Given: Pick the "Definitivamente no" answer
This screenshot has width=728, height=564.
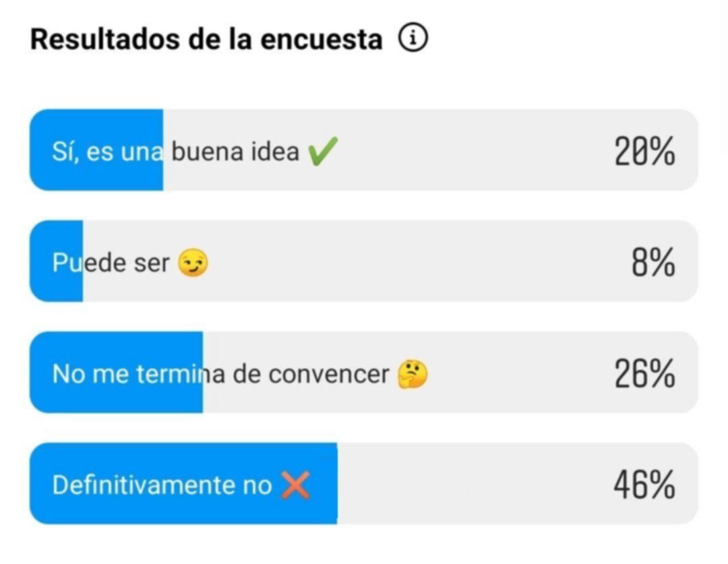Looking at the screenshot, I should point(162,484).
